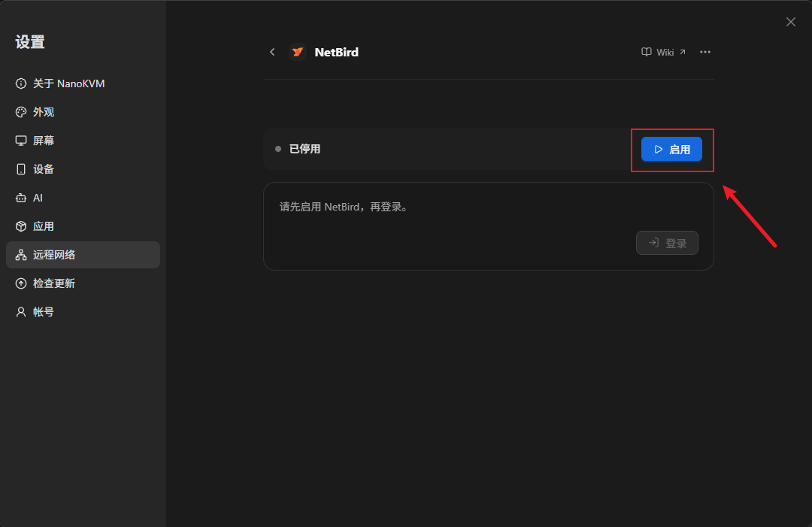Open 检查更新 check for updates

83,283
